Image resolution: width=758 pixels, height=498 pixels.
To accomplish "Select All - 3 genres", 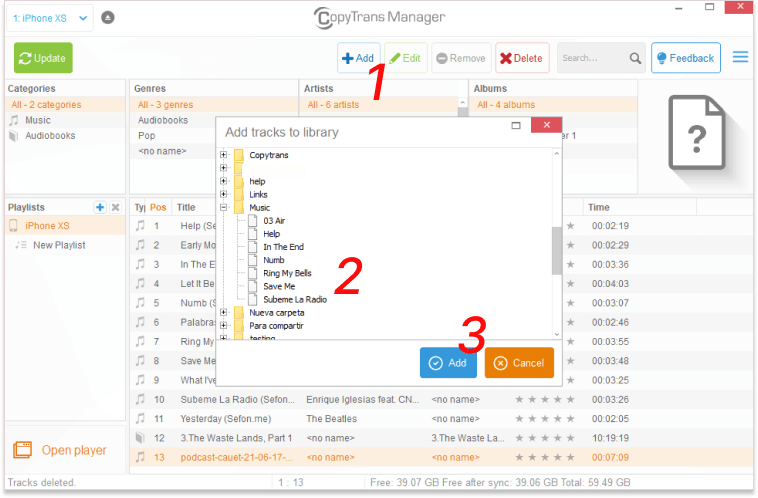I will pyautogui.click(x=214, y=104).
